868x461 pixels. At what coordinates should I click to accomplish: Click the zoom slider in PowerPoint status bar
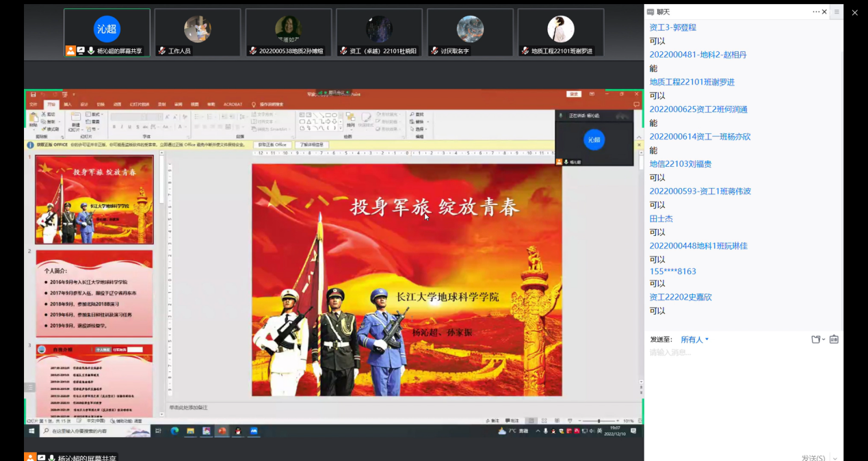coord(599,421)
